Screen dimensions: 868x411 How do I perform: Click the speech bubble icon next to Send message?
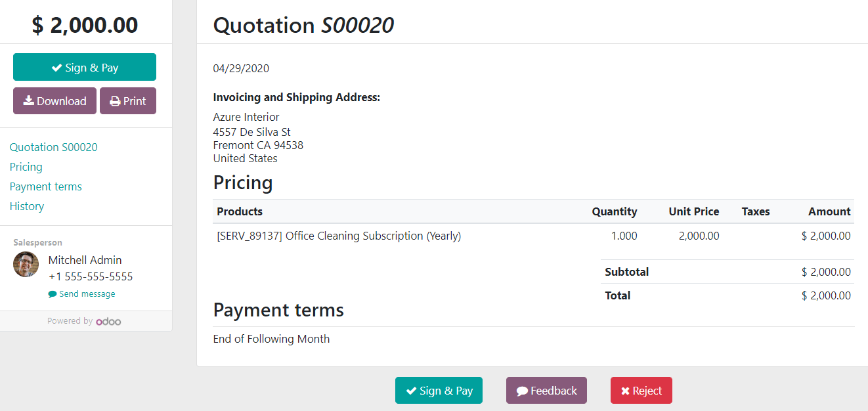[x=52, y=293]
